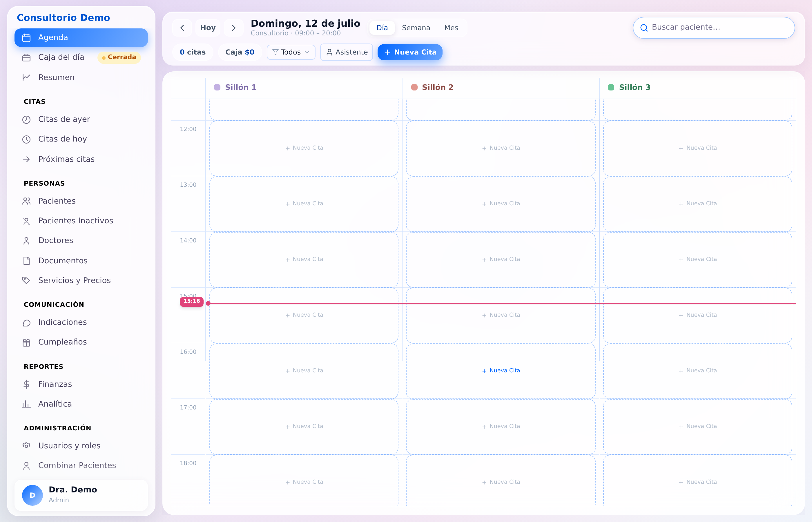Image resolution: width=812 pixels, height=522 pixels.
Task: Click the blue Nueva Cita button
Action: click(410, 52)
